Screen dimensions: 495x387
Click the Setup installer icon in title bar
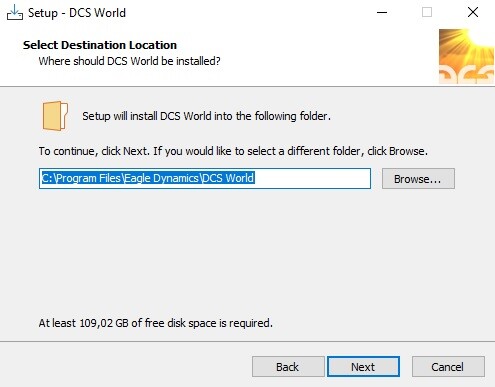coord(15,13)
